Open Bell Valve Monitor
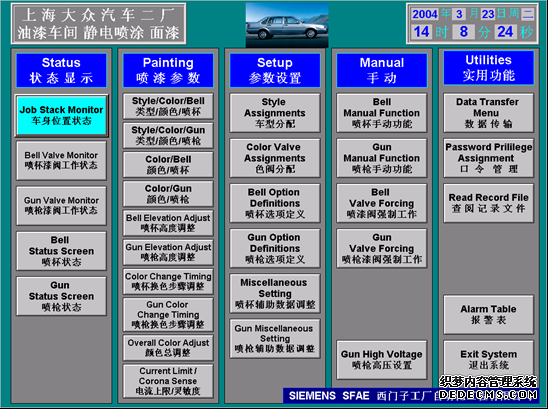The height and width of the screenshot is (409, 548). point(62,160)
